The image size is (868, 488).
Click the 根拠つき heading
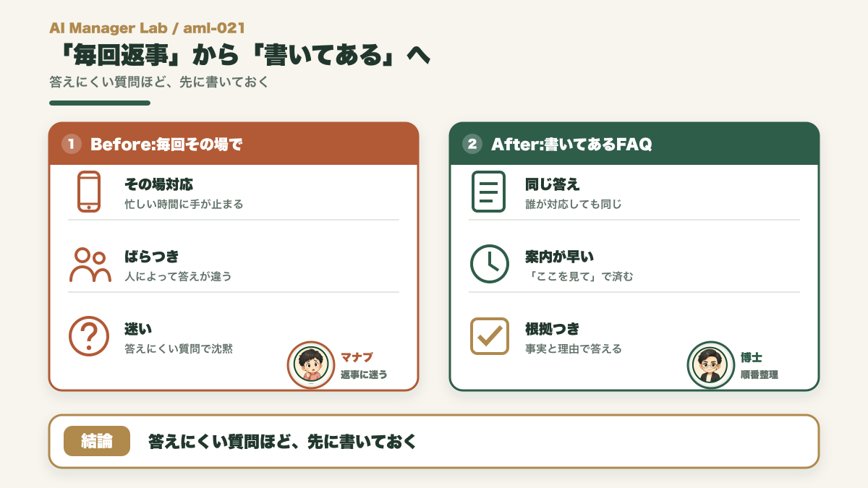tap(553, 329)
